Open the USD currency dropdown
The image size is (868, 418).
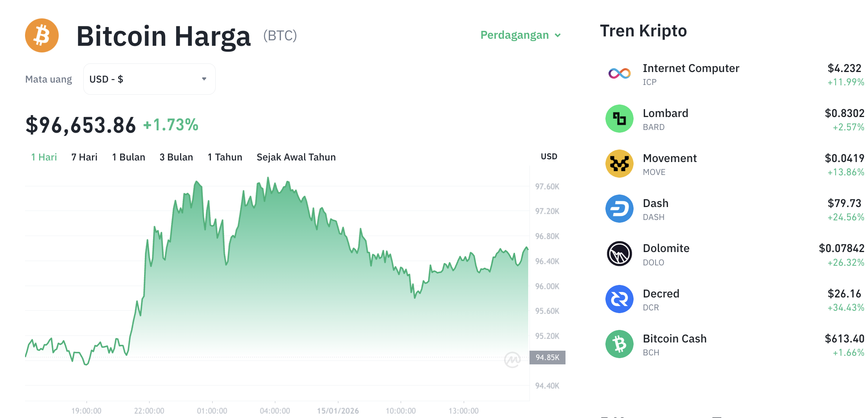coord(149,79)
